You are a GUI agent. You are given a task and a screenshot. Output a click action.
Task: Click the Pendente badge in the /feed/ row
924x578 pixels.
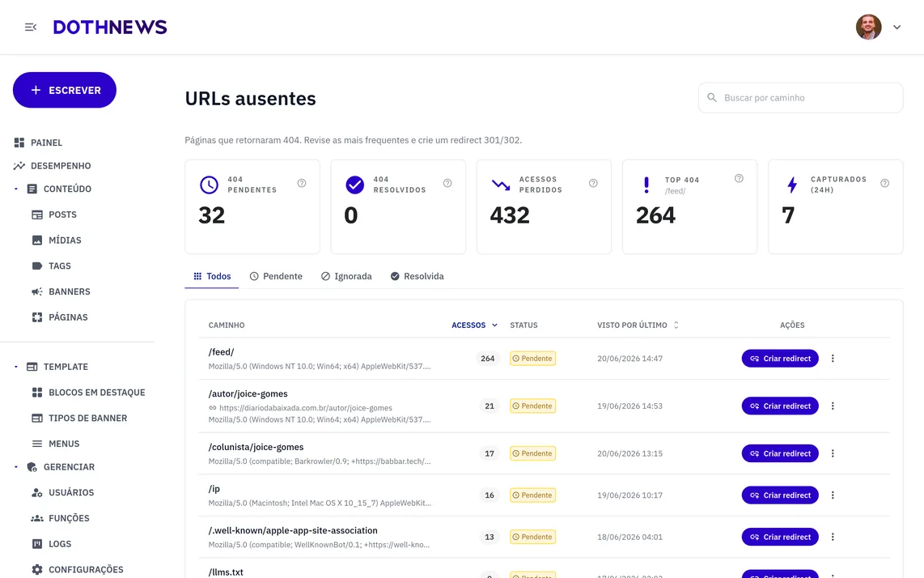point(532,359)
